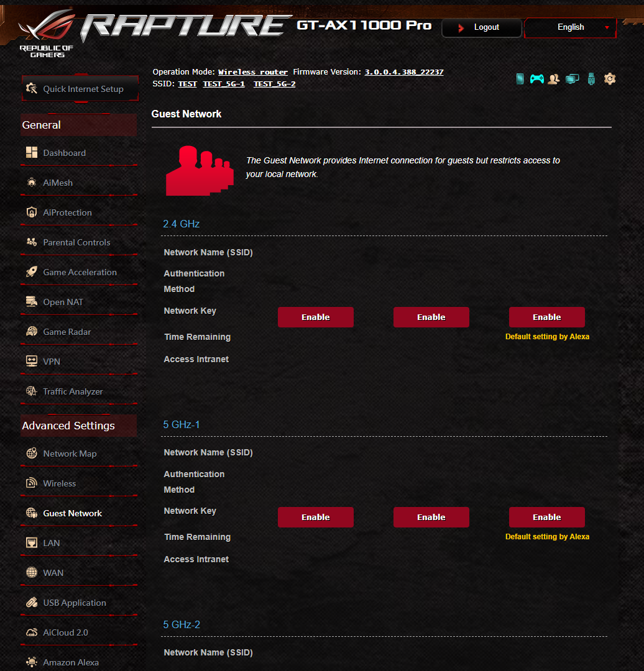Open the firmware version 3.0.0.4.388_22237 link
This screenshot has width=644, height=671.
click(x=404, y=72)
